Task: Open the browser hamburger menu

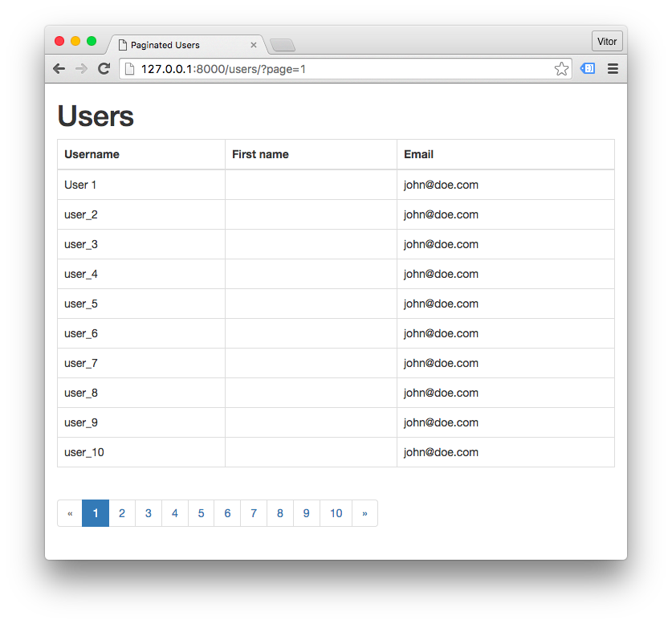Action: point(613,68)
